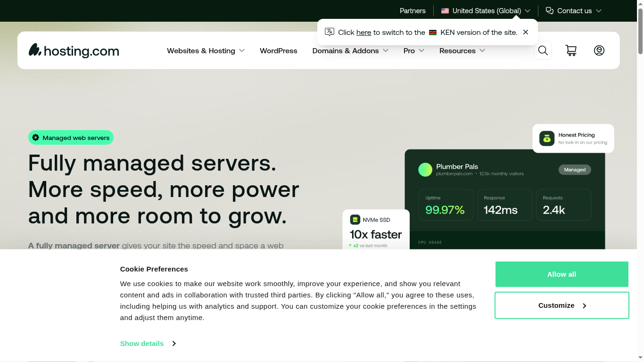644x362 pixels.
Task: Click the translate icon in language popup
Action: click(x=330, y=32)
